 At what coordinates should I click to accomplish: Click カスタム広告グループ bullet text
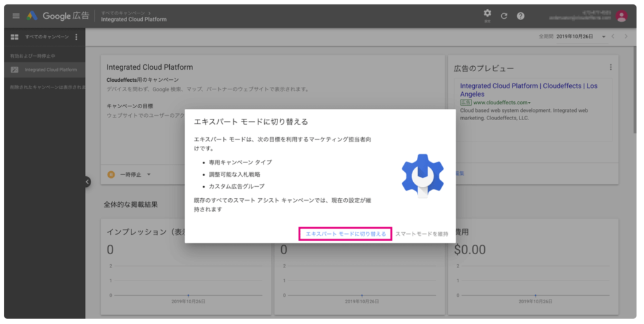click(236, 186)
